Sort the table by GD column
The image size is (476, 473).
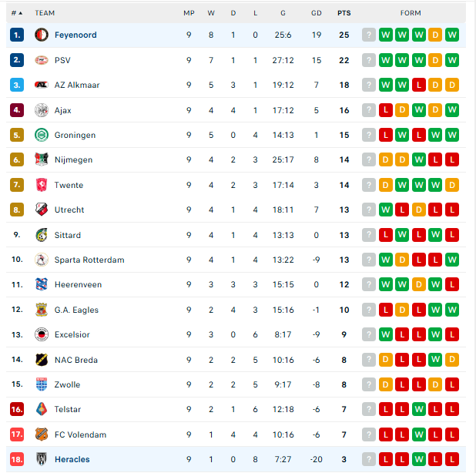pos(317,13)
